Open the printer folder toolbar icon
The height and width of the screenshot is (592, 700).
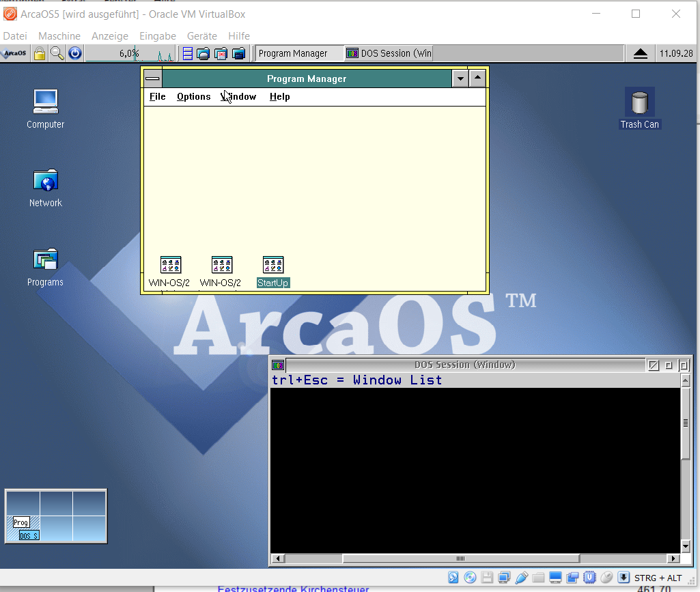point(203,53)
